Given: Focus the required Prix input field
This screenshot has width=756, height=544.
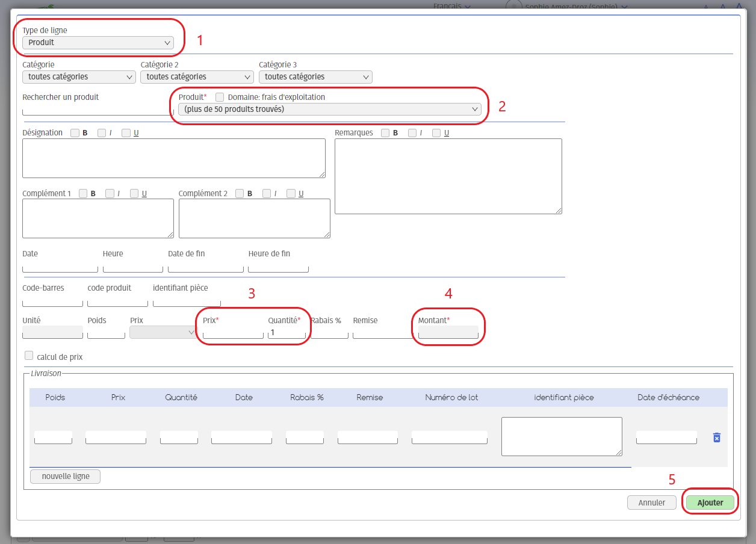Looking at the screenshot, I should [x=233, y=332].
